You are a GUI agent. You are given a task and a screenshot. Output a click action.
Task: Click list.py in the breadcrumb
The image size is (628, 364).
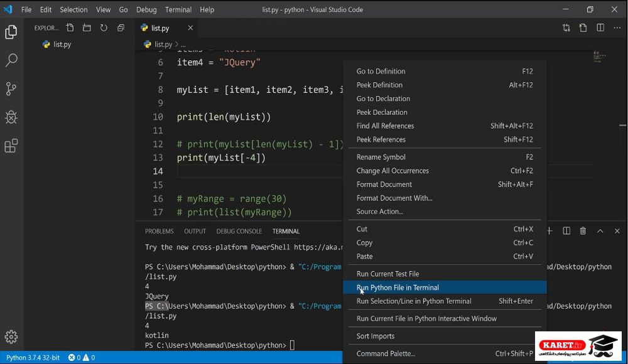coord(163,45)
